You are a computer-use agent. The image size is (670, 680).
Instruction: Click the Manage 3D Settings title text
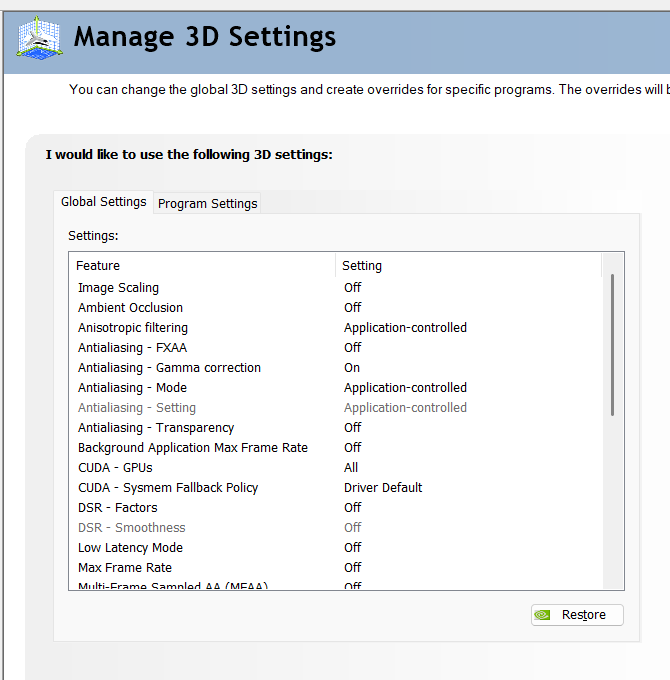205,37
